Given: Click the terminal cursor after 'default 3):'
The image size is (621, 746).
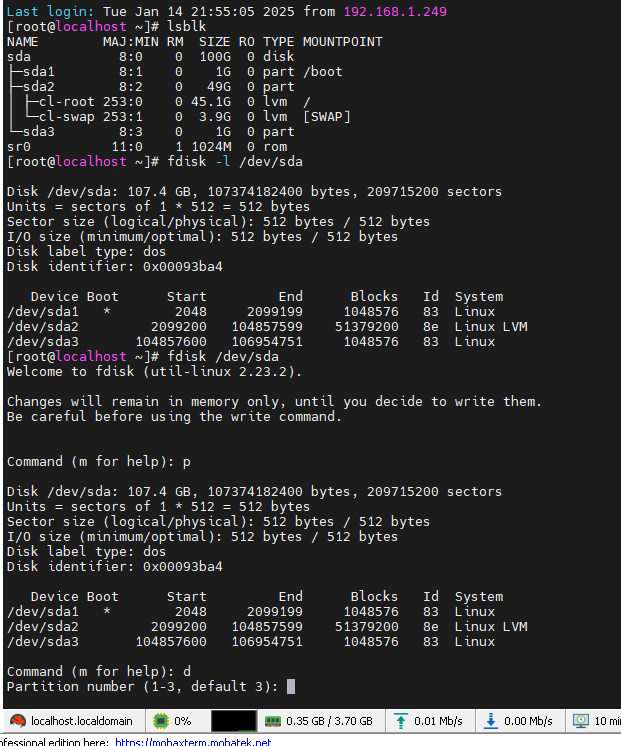Looking at the screenshot, I should 291,687.
